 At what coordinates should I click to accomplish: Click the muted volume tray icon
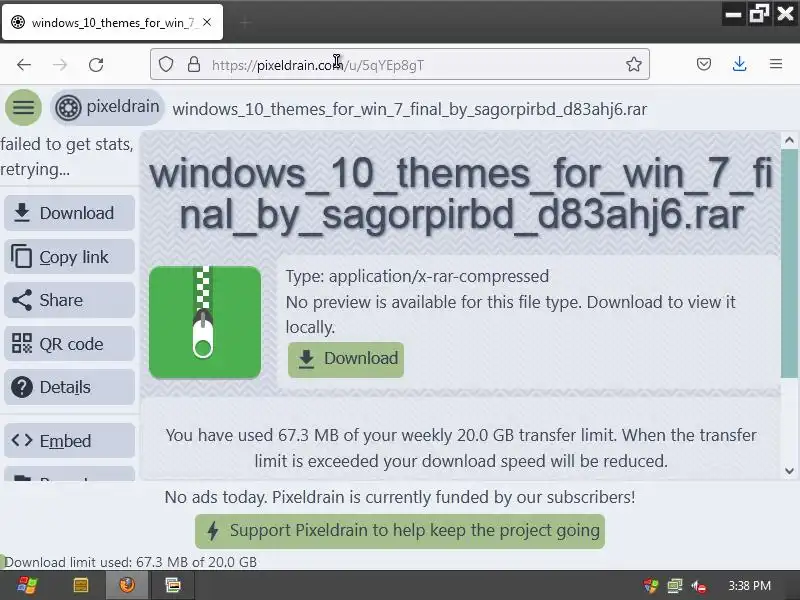699,586
